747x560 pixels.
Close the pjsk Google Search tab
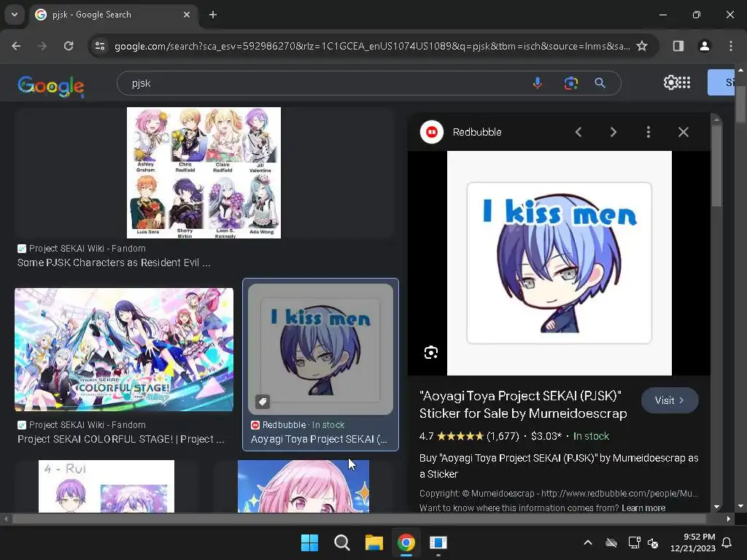pyautogui.click(x=187, y=15)
